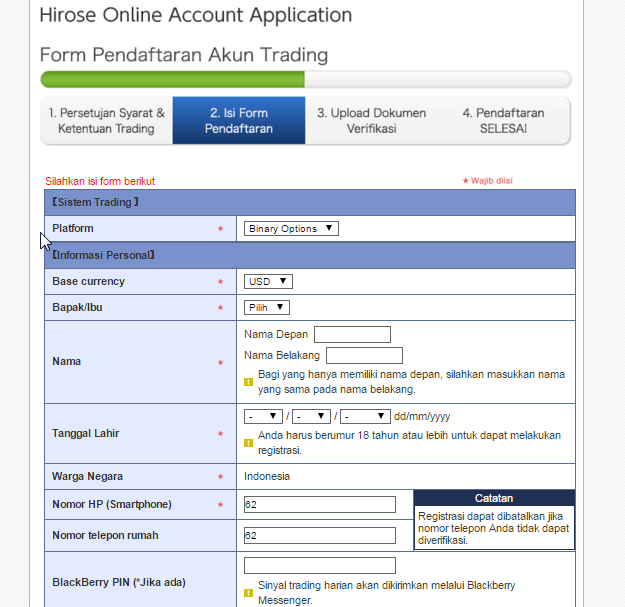Expand the Bapak/Ibu Pilih dropdown

coord(267,307)
